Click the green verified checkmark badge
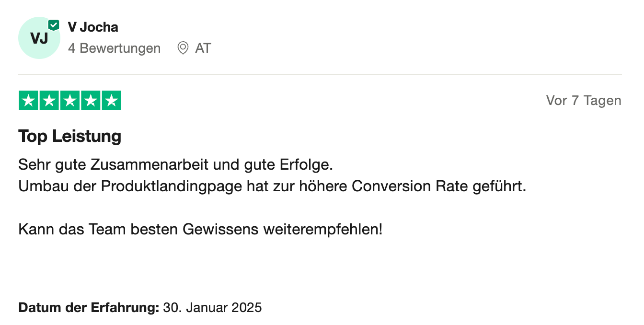The width and height of the screenshot is (644, 325). (x=54, y=25)
